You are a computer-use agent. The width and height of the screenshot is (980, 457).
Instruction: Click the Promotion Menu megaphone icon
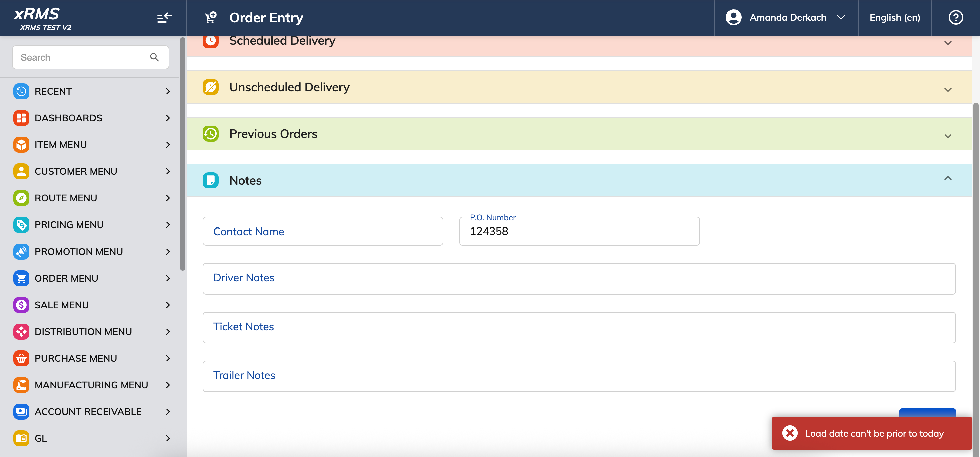pos(21,252)
